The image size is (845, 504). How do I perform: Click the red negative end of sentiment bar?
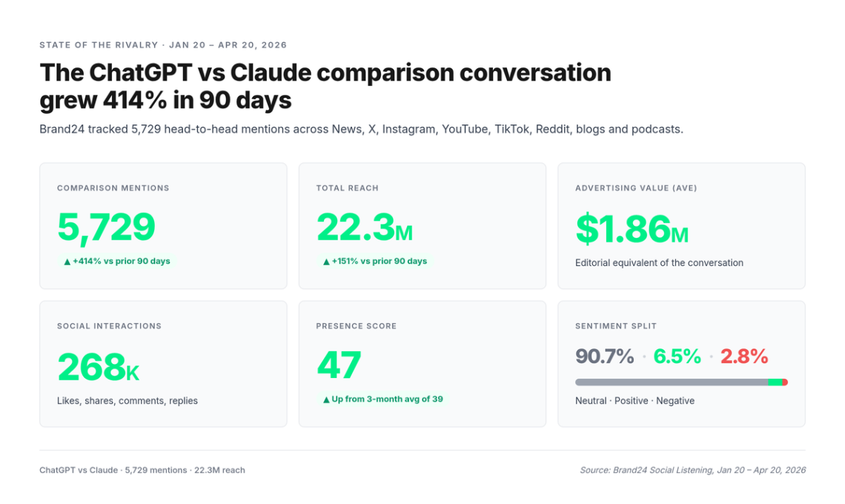[785, 382]
